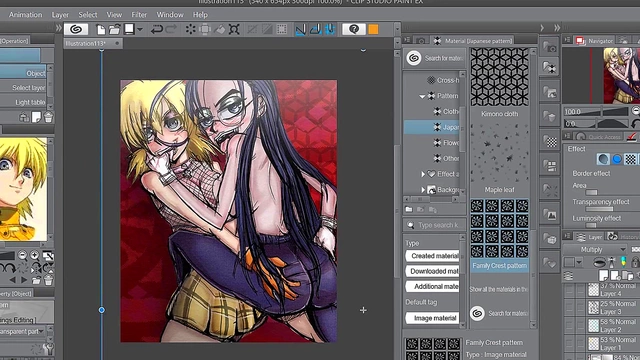This screenshot has width=640, height=360.
Task: Toggle visibility of Layer 3
Action: click(569, 307)
